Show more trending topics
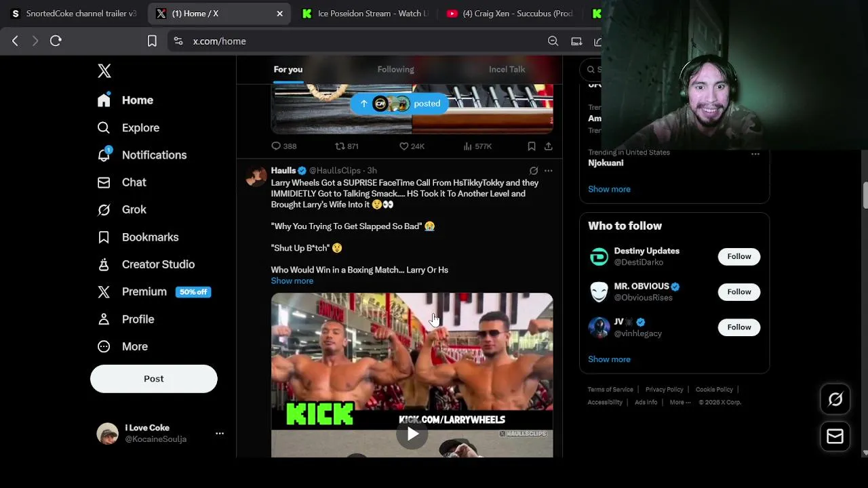The width and height of the screenshot is (868, 488). pos(609,189)
